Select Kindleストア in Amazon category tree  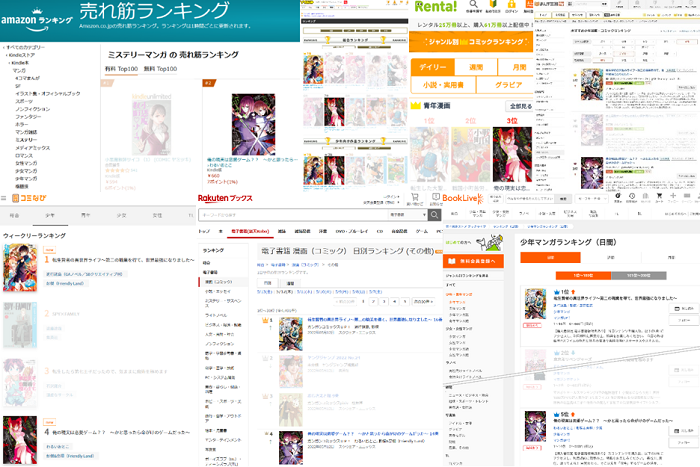click(x=22, y=55)
